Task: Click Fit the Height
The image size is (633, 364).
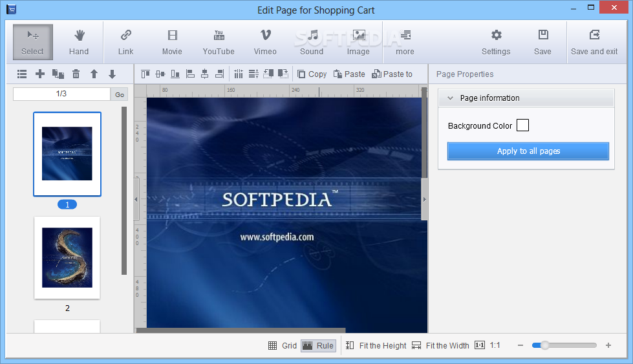Action: (x=376, y=345)
